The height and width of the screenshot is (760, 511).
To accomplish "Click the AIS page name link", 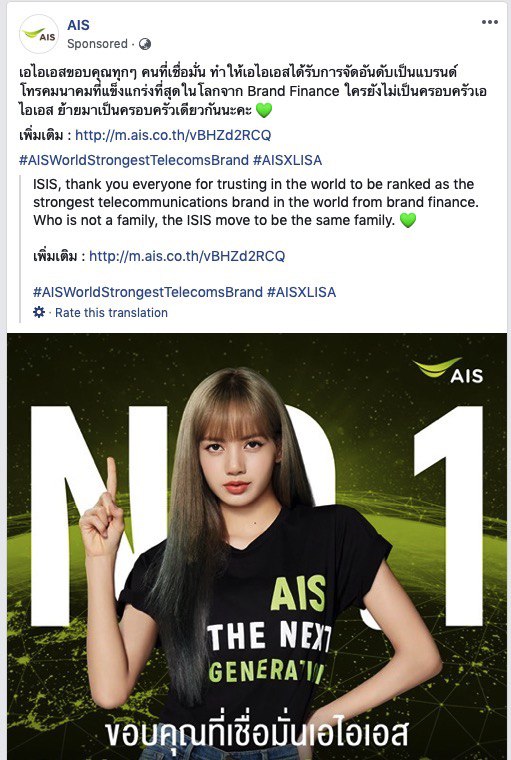I will (78, 25).
